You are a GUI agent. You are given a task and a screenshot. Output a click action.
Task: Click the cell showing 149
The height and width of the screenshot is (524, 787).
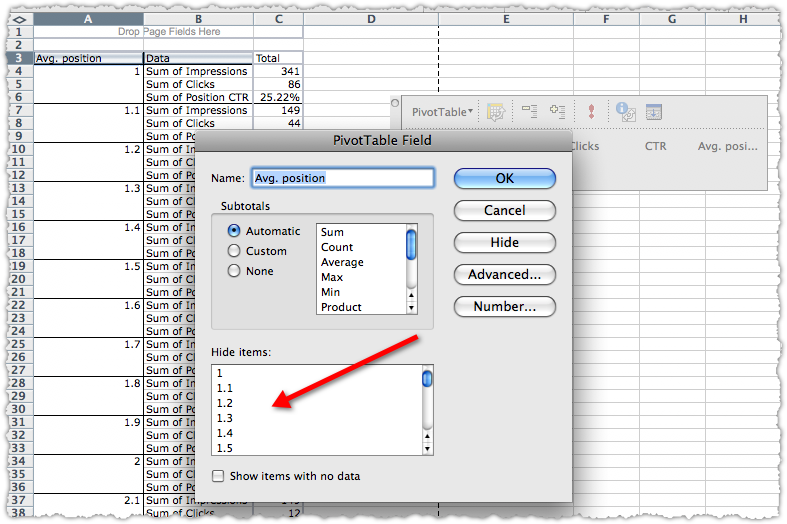tap(279, 110)
